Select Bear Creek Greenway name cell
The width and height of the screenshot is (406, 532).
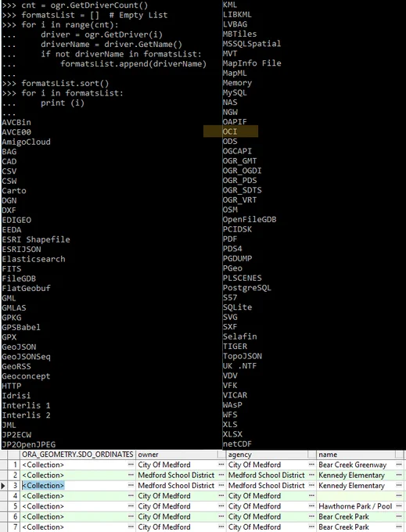pos(352,465)
